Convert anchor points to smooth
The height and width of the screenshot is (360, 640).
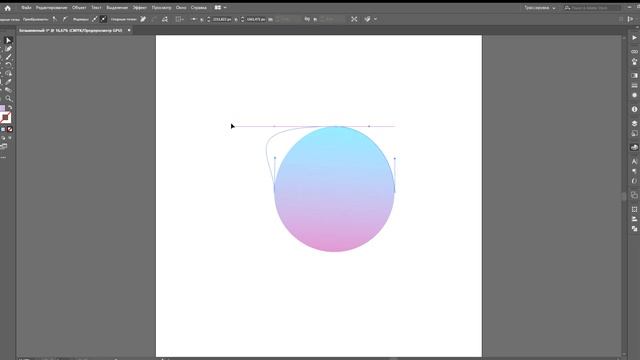click(65, 19)
